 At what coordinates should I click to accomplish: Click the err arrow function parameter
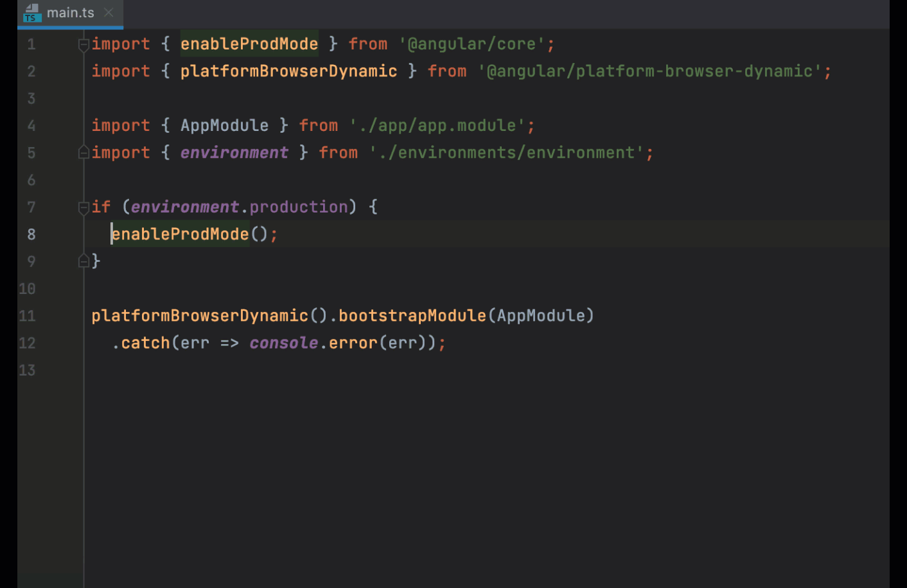(x=194, y=343)
